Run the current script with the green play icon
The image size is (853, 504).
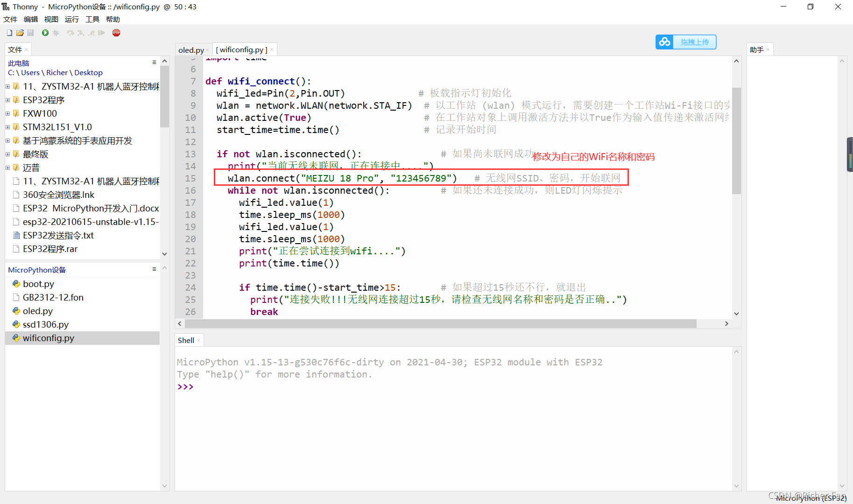click(45, 33)
